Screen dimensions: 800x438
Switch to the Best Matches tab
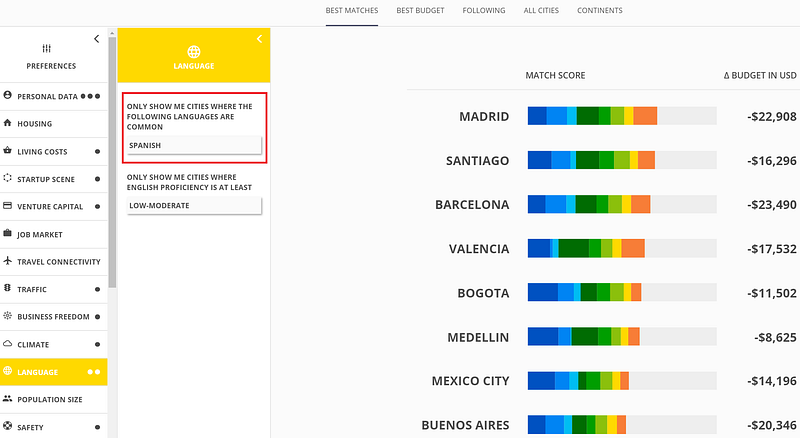pos(352,10)
